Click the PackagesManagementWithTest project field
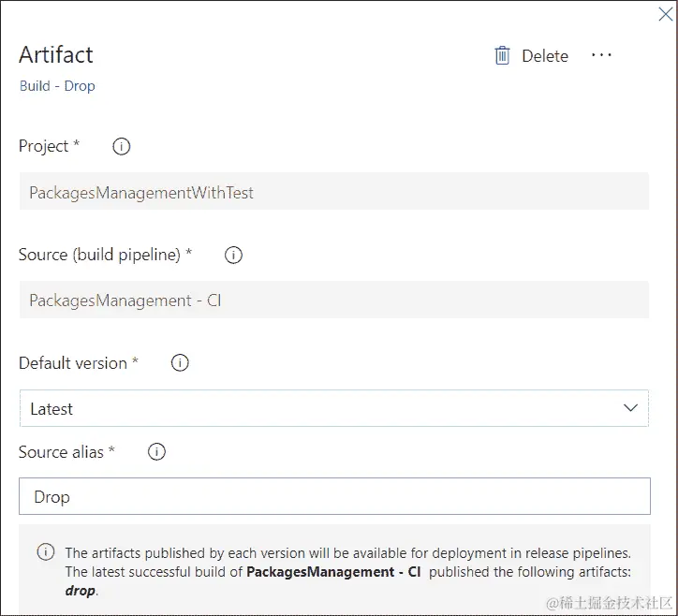The height and width of the screenshot is (616, 678). click(x=333, y=193)
